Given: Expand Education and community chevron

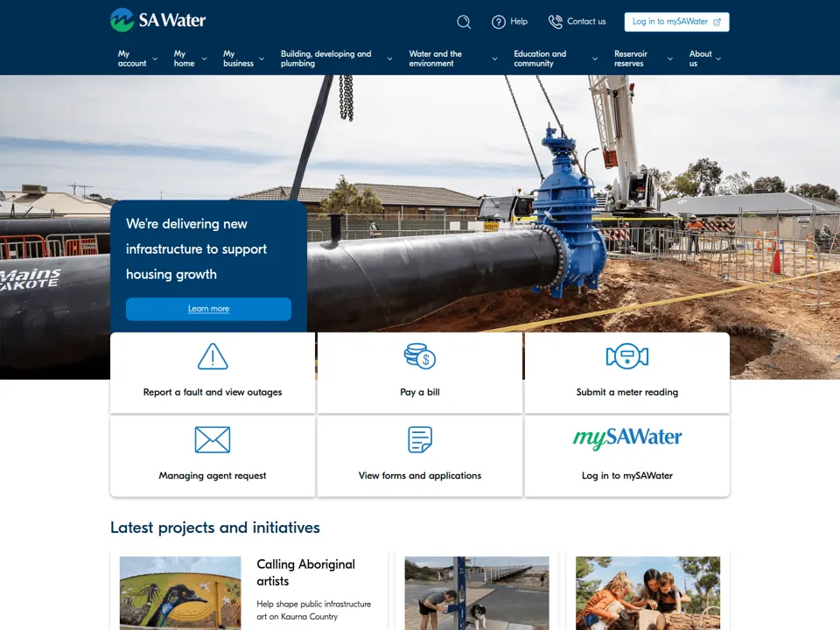Looking at the screenshot, I should (x=595, y=59).
